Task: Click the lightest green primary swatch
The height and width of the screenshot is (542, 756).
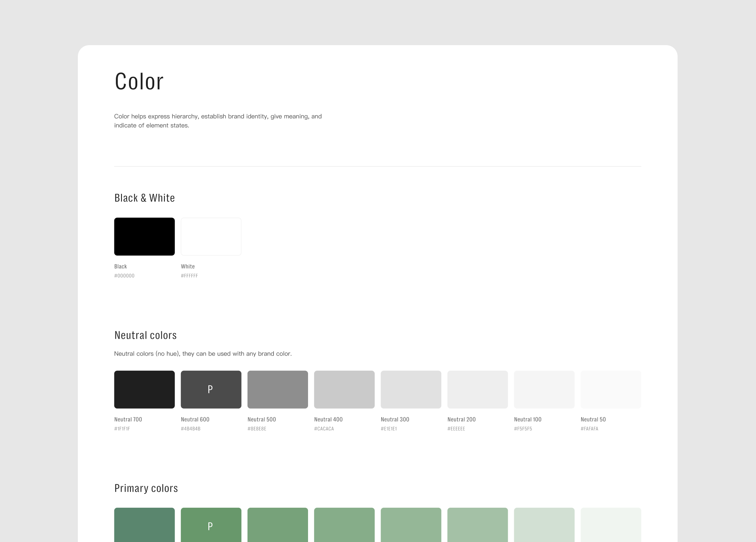Action: pos(610,525)
